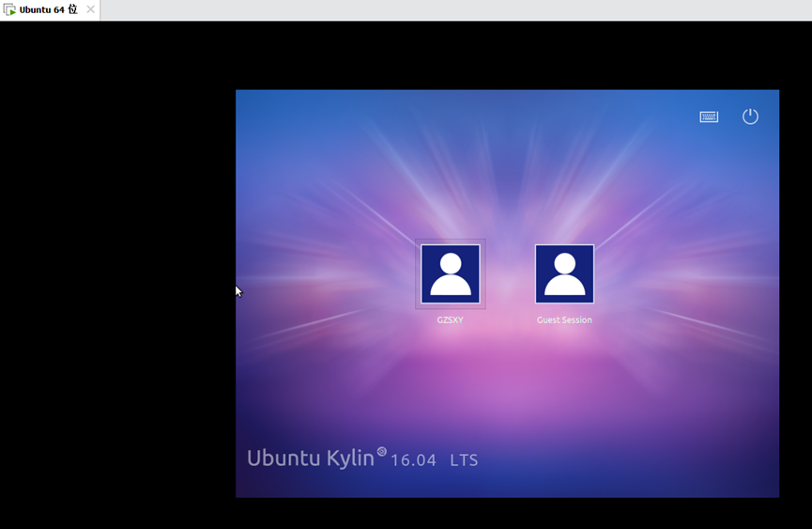
Task: Open the on-screen keyboard icon
Action: [709, 117]
